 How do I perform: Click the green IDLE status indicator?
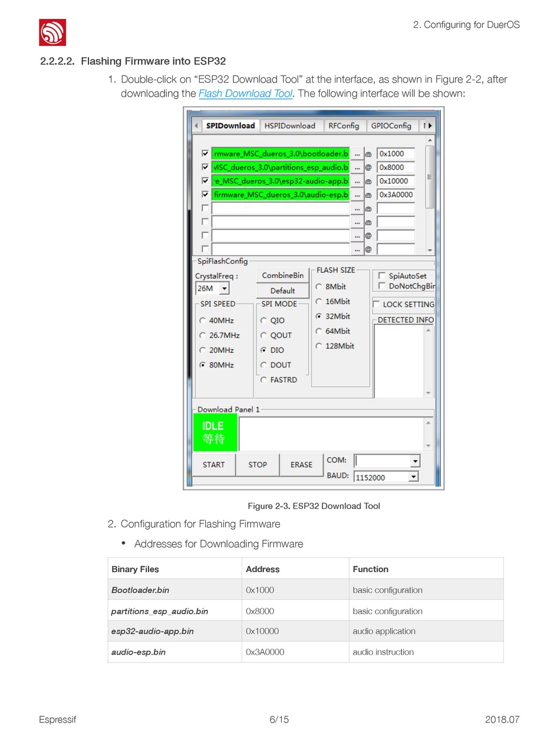point(215,432)
